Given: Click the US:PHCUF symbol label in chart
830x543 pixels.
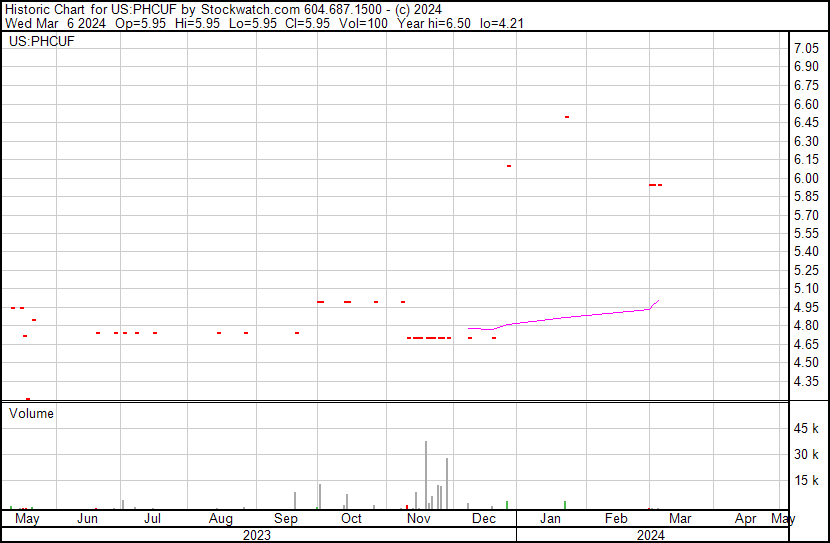Looking at the screenshot, I should click(x=42, y=41).
